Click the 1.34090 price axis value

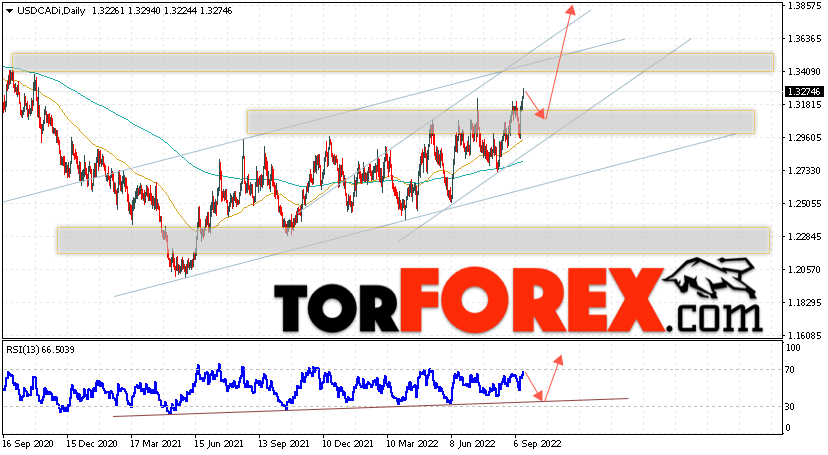click(804, 72)
